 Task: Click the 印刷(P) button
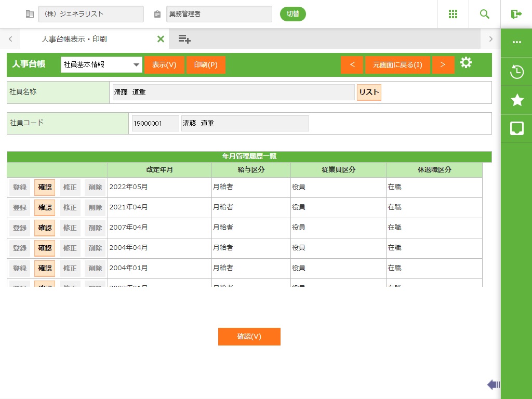(x=206, y=65)
